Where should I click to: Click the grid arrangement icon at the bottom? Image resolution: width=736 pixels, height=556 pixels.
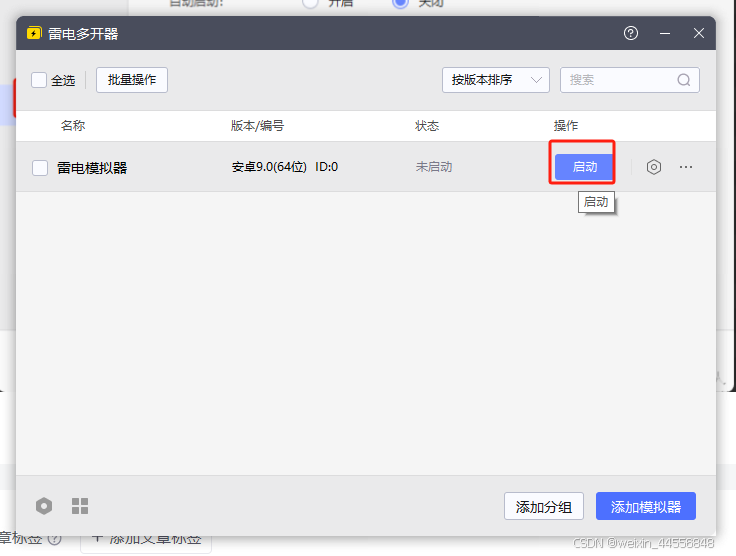click(x=80, y=506)
